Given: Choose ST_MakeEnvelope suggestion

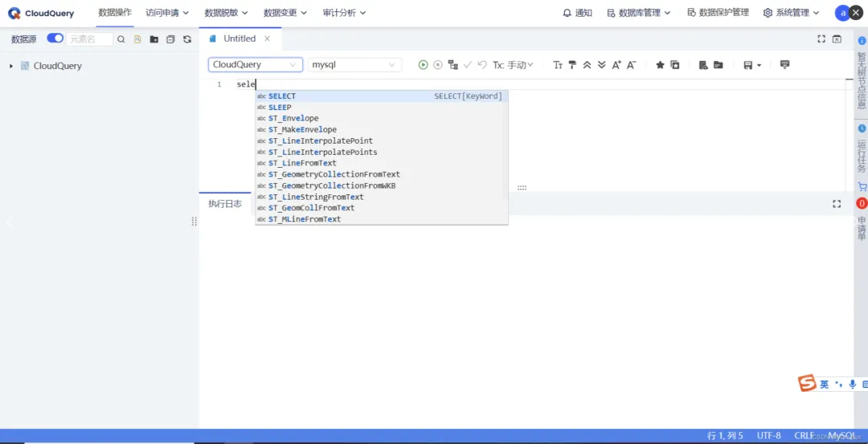Looking at the screenshot, I should coord(382,129).
